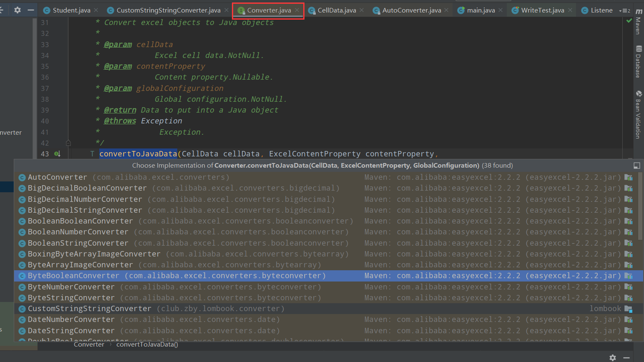Close the Converter.java tab

point(297,10)
